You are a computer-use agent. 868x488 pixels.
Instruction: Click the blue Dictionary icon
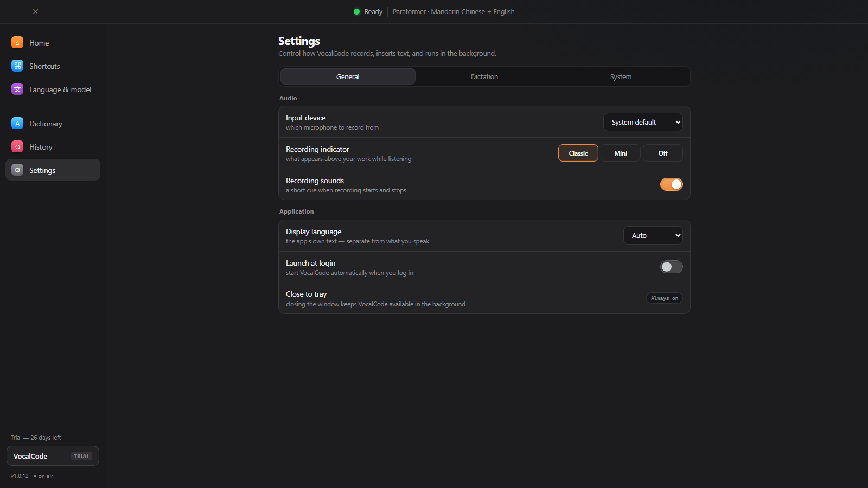[17, 123]
